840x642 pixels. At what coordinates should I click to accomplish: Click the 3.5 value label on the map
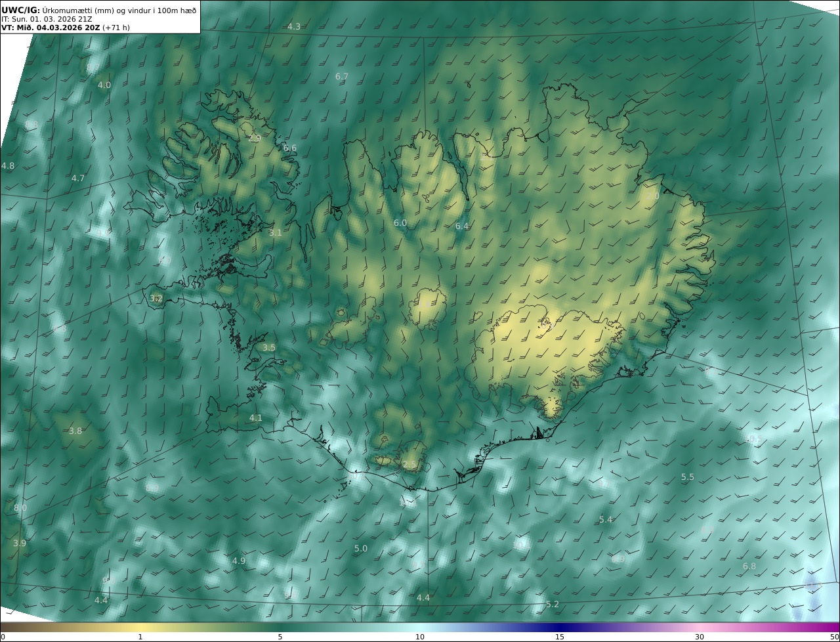coord(269,348)
